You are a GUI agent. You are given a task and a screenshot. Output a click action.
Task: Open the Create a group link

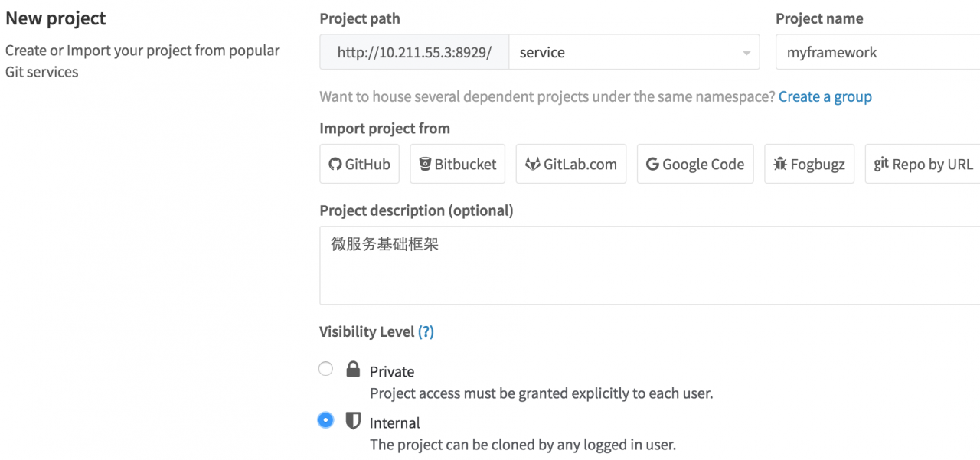(x=825, y=96)
